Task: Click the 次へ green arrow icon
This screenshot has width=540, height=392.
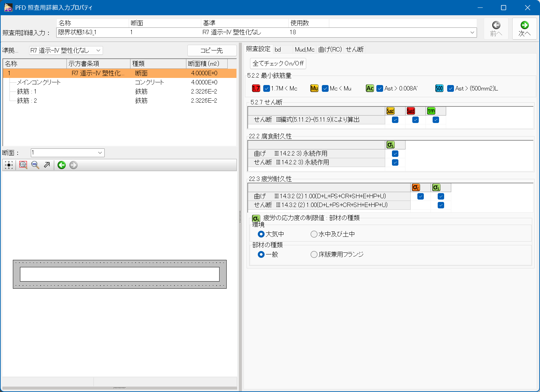Action: coord(524,25)
